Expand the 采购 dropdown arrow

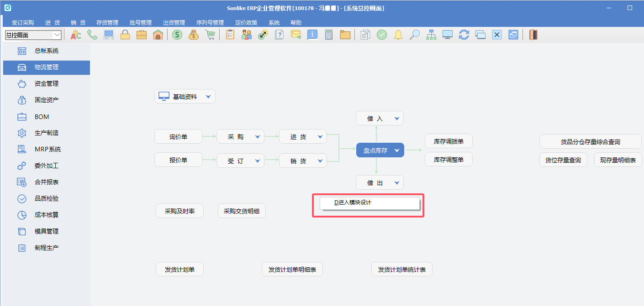[x=258, y=137]
